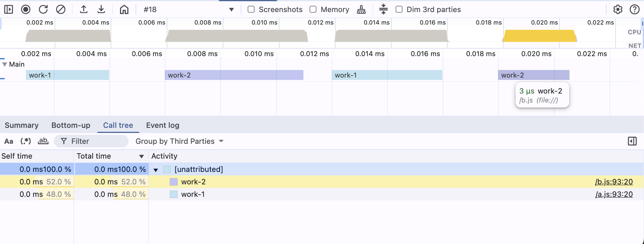Click the Activity column header

click(396, 156)
